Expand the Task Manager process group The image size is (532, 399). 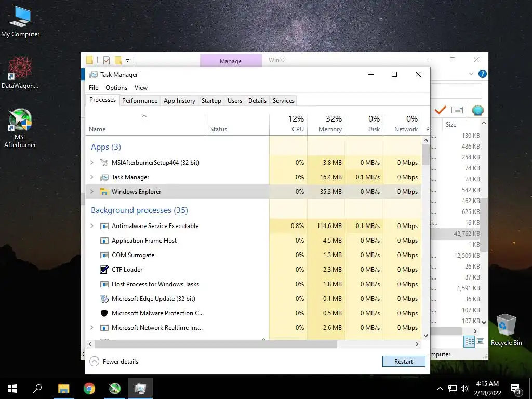coord(91,177)
